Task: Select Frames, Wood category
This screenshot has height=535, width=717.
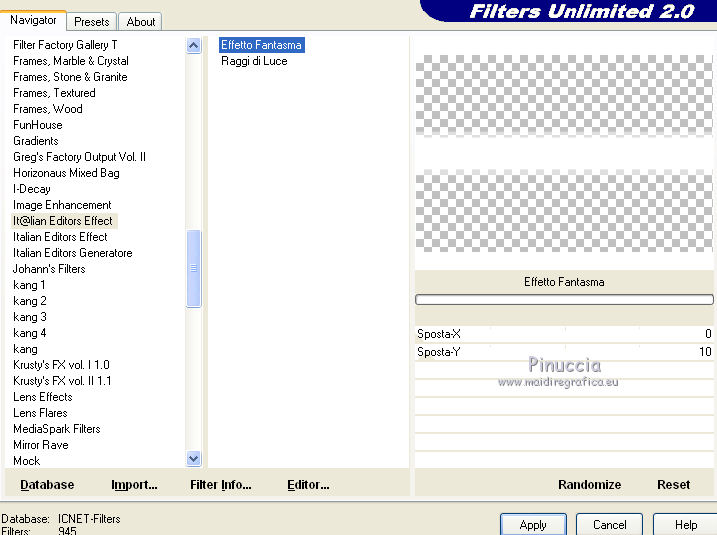Action: tap(48, 109)
